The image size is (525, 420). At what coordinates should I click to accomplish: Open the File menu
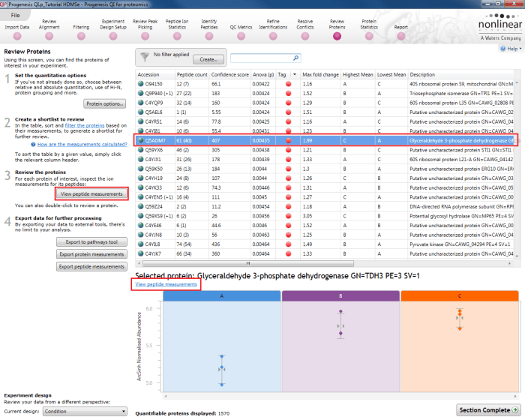pyautogui.click(x=15, y=15)
